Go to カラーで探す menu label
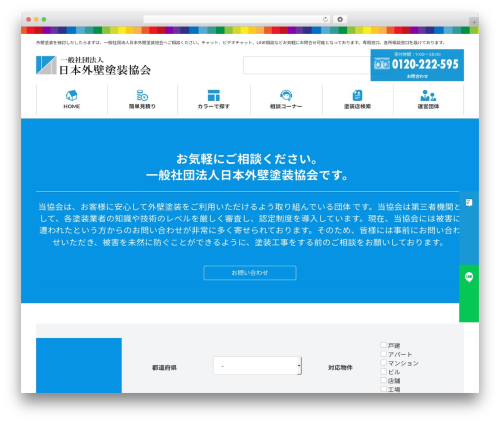This screenshot has height=423, width=500. (x=214, y=106)
